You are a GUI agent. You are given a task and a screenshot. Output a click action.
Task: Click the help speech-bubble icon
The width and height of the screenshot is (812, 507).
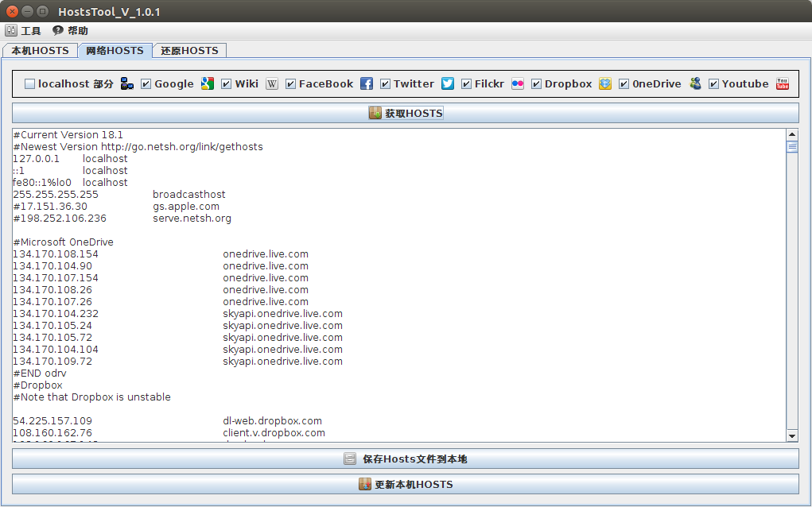pos(57,30)
